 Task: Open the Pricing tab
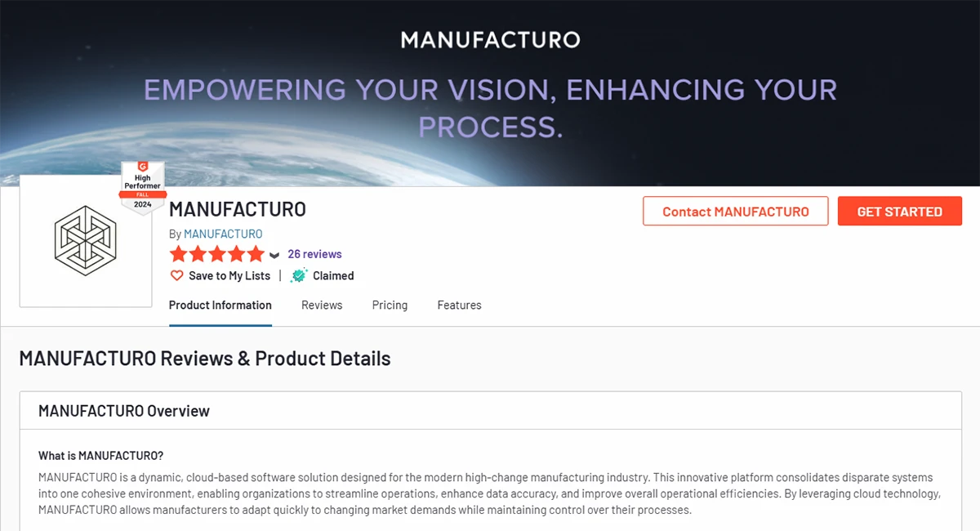tap(390, 306)
